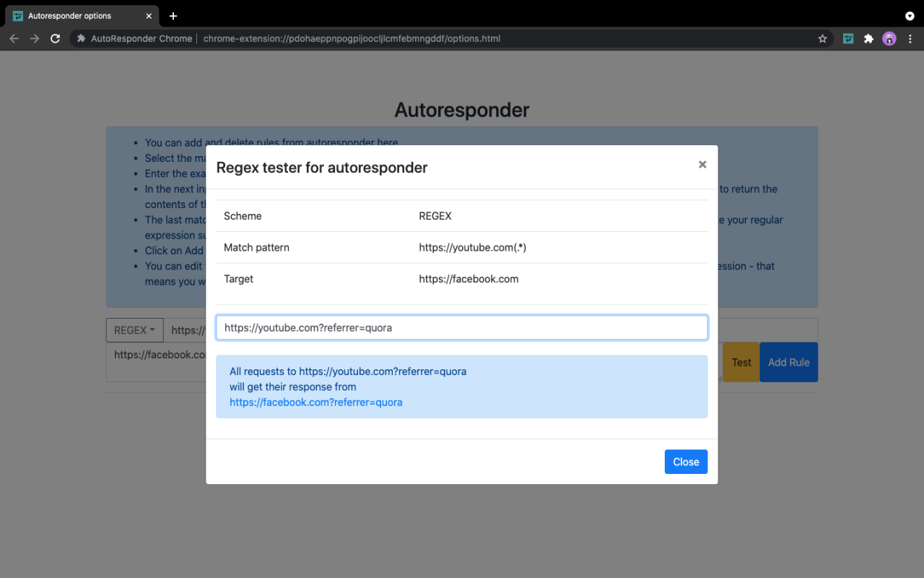
Task: Open the Chrome profile avatar
Action: [889, 39]
